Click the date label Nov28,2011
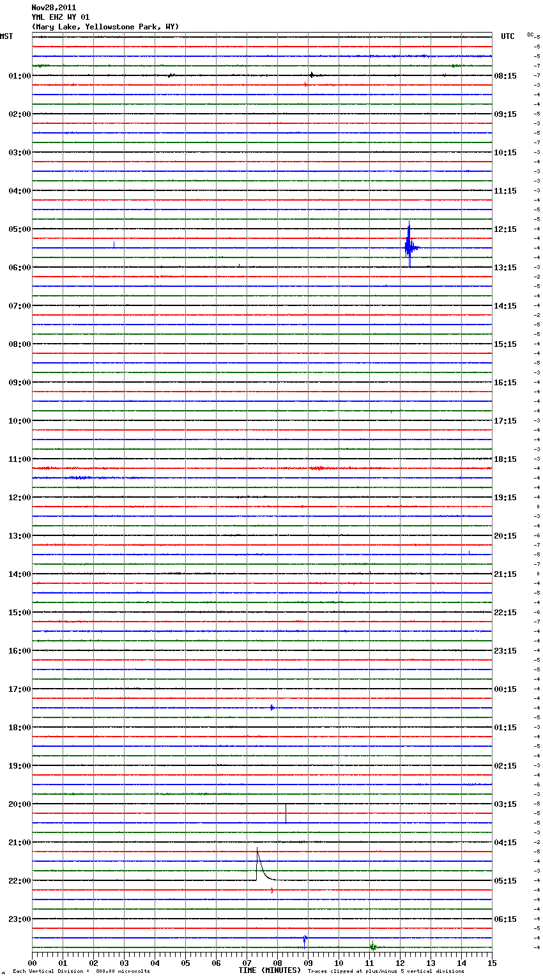Viewport: 543px width, 980px height. coord(54,8)
